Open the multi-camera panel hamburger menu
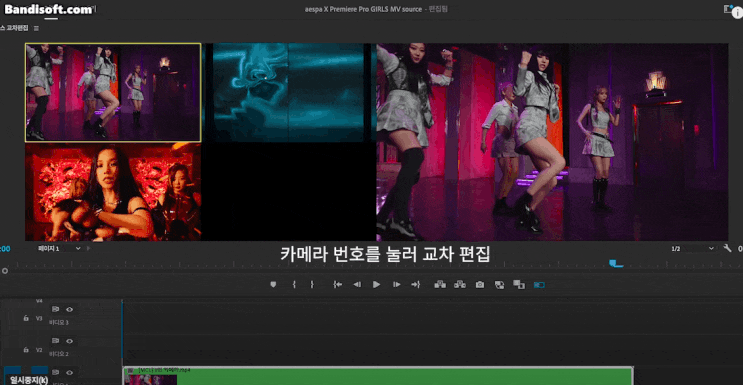 [36, 28]
